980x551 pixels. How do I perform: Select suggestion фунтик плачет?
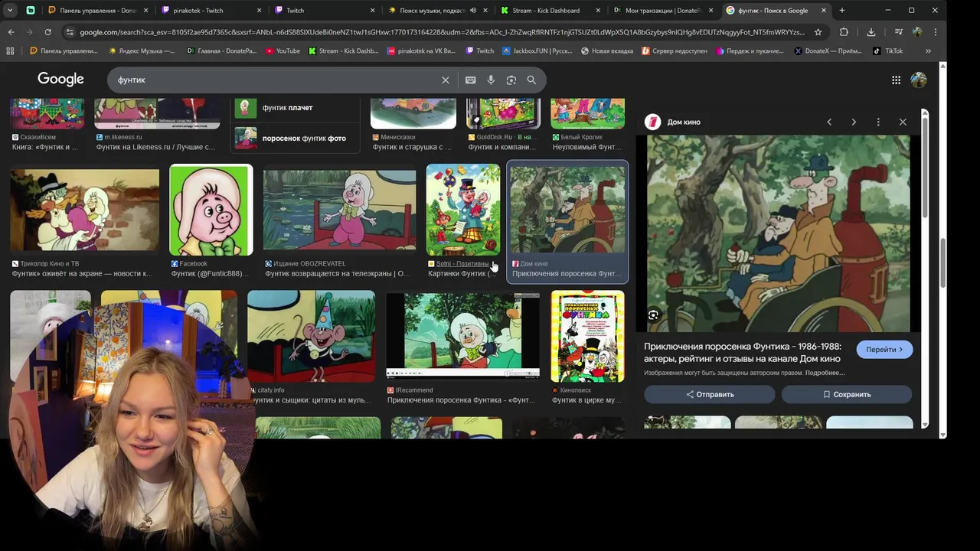click(295, 107)
